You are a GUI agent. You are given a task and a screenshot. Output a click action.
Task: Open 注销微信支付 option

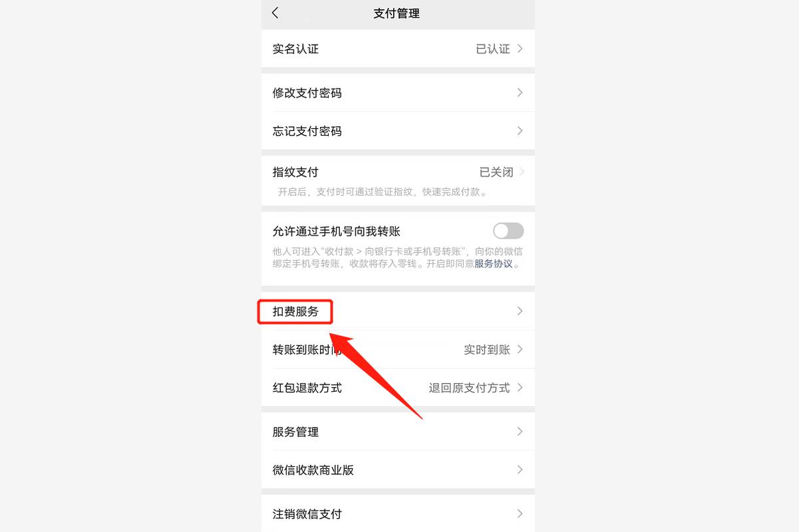click(x=398, y=513)
